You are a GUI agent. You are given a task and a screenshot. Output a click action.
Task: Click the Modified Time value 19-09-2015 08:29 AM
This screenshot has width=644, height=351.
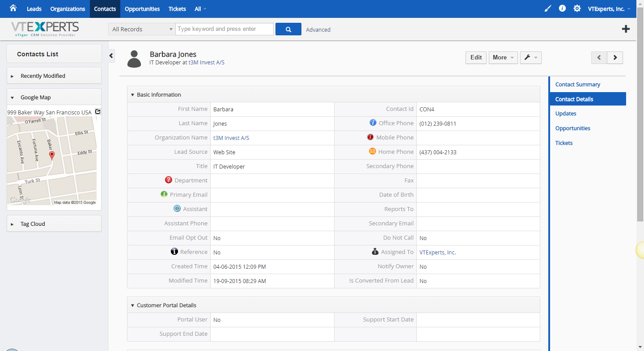pos(240,281)
